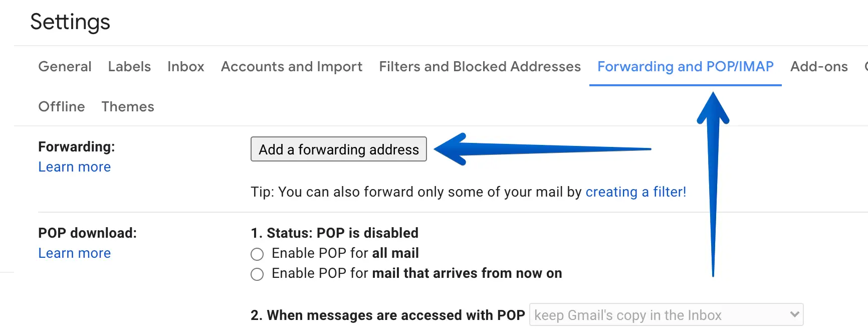Screen dimensions: 868x330
Task: Click the Forwarding section label
Action: (x=77, y=147)
